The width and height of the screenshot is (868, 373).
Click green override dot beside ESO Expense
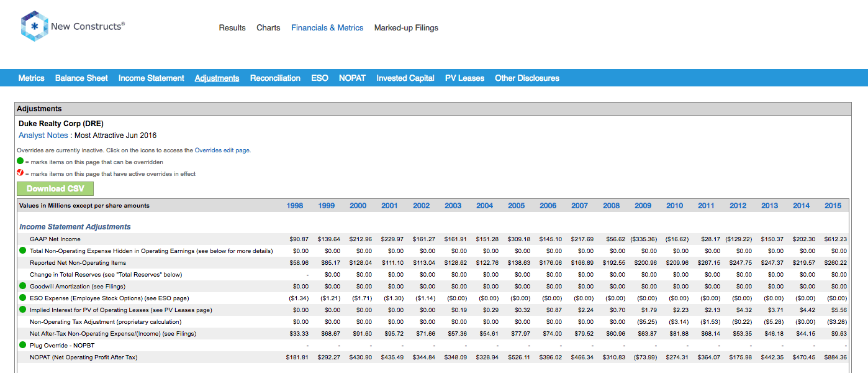[x=23, y=298]
